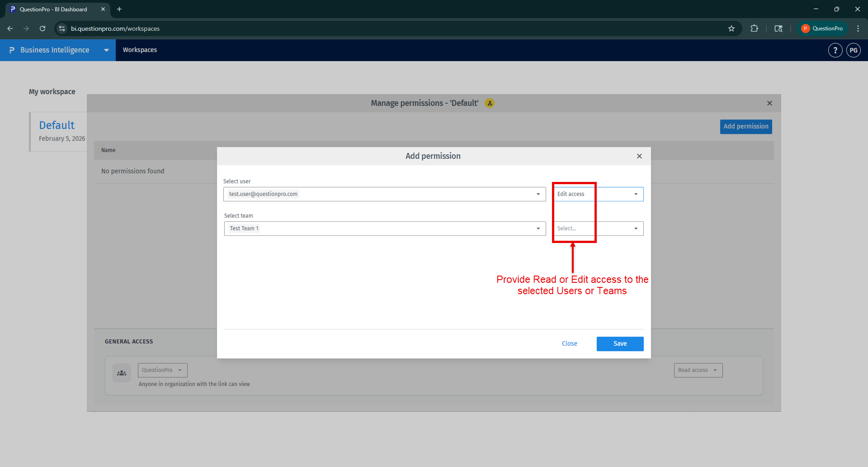The width and height of the screenshot is (868, 467).
Task: Open QuestionPro general access dropdown
Action: pos(163,370)
